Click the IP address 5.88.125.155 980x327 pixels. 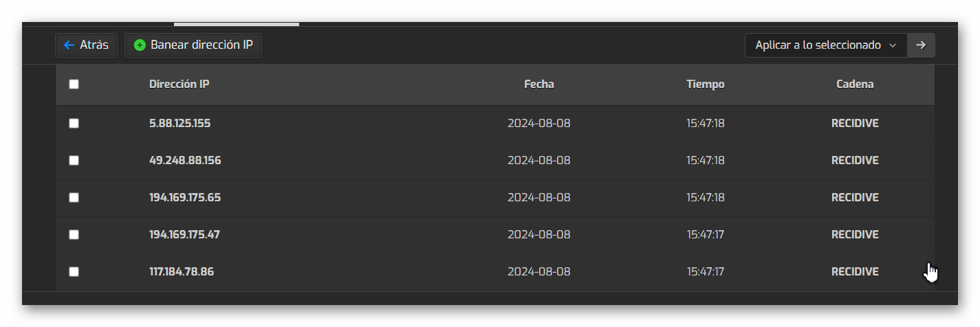click(x=180, y=124)
